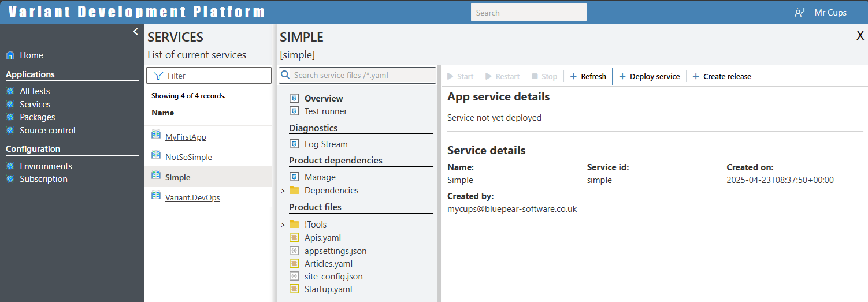Click the Filter input in Services
This screenshot has width=868, height=302.
pyautogui.click(x=209, y=76)
